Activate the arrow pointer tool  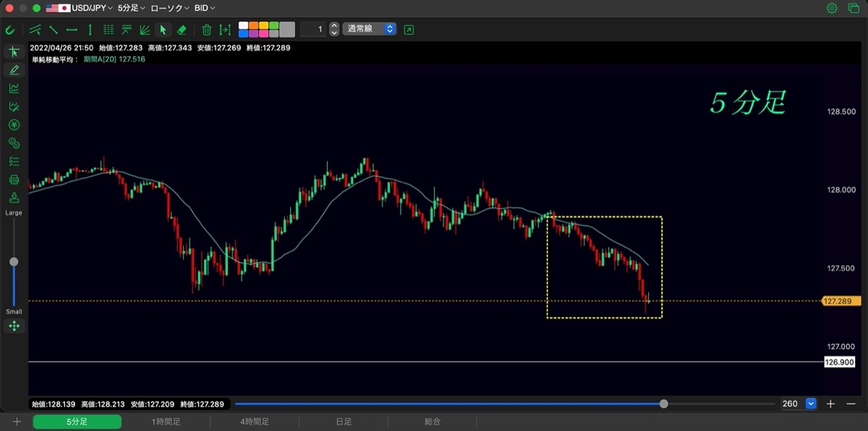tap(163, 30)
